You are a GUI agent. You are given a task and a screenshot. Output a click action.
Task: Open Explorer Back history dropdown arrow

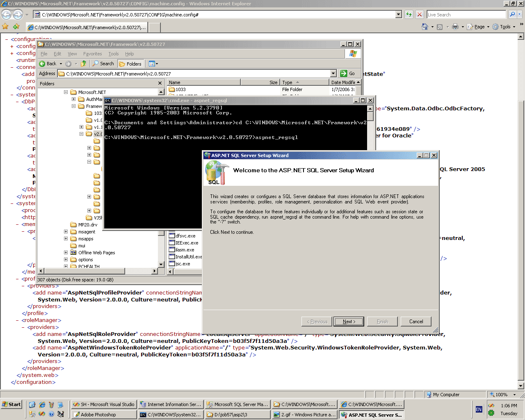(61, 64)
